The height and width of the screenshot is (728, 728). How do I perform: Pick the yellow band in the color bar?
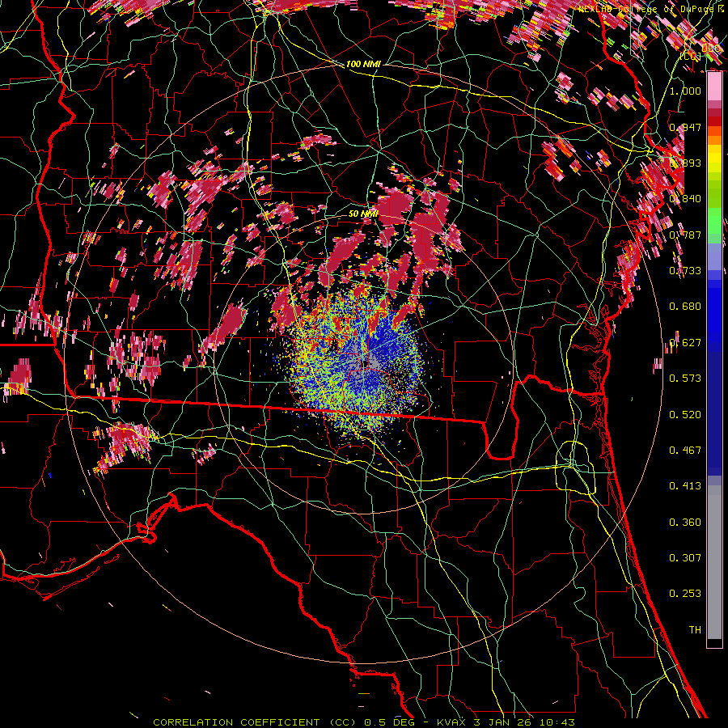pyautogui.click(x=714, y=159)
